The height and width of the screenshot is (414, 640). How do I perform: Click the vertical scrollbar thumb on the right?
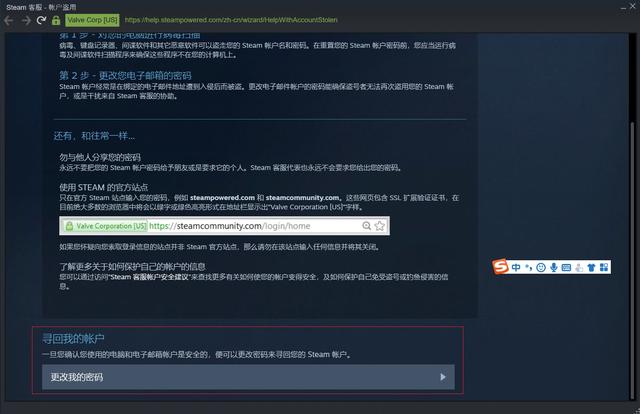click(633, 259)
